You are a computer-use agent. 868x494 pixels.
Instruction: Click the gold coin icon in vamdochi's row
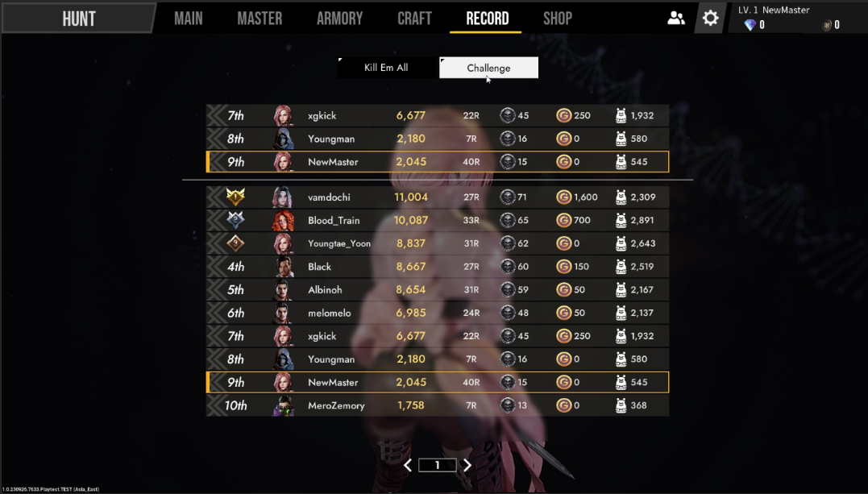coord(563,197)
